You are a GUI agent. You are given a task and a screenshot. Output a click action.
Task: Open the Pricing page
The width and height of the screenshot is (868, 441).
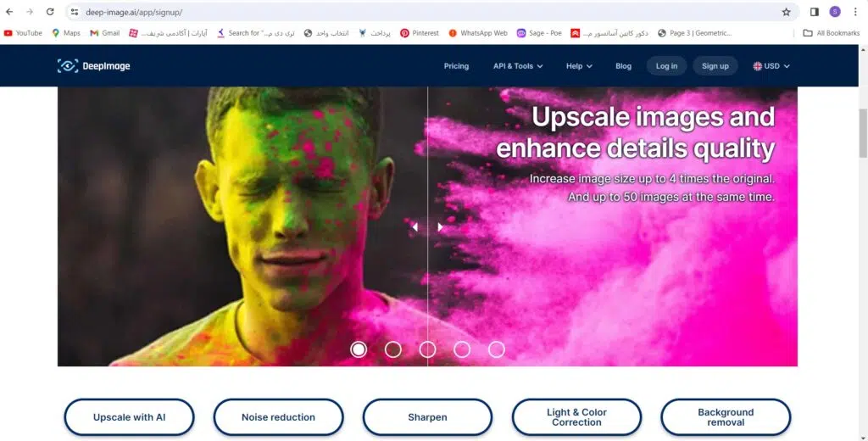pos(456,66)
